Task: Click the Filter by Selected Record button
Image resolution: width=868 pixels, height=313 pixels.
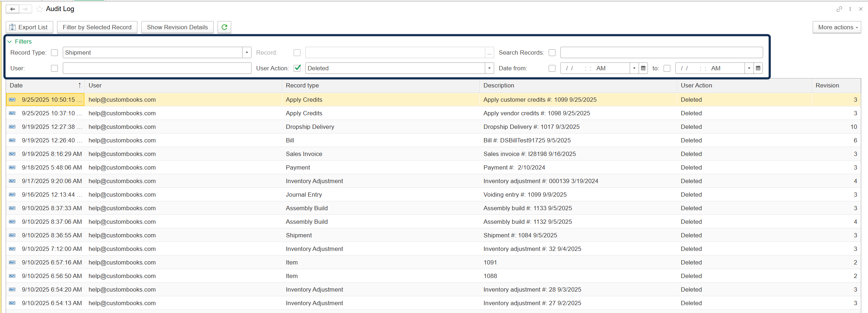Action: (97, 27)
